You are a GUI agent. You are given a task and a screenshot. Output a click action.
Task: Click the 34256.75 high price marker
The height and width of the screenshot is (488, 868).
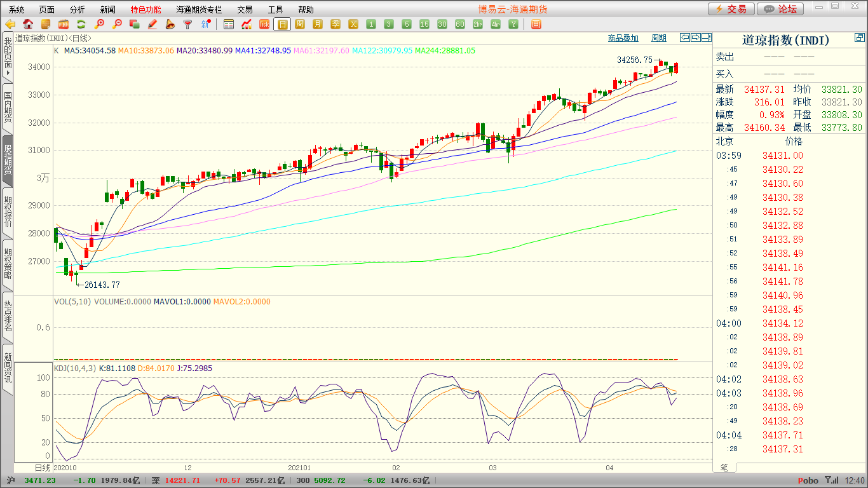click(x=635, y=60)
